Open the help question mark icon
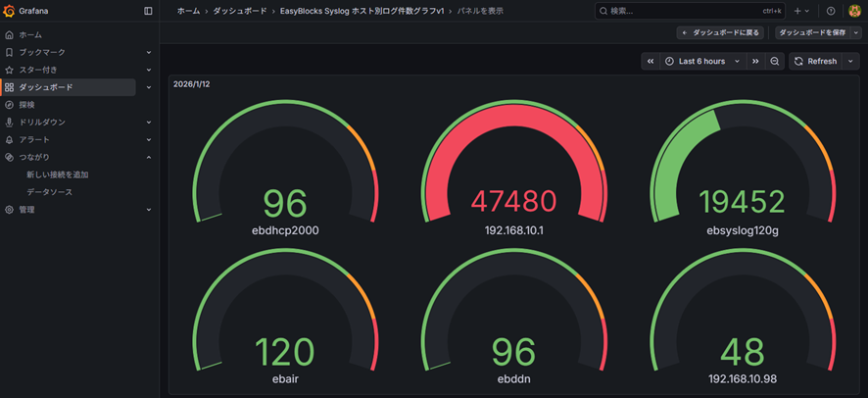868x398 pixels. (x=831, y=11)
